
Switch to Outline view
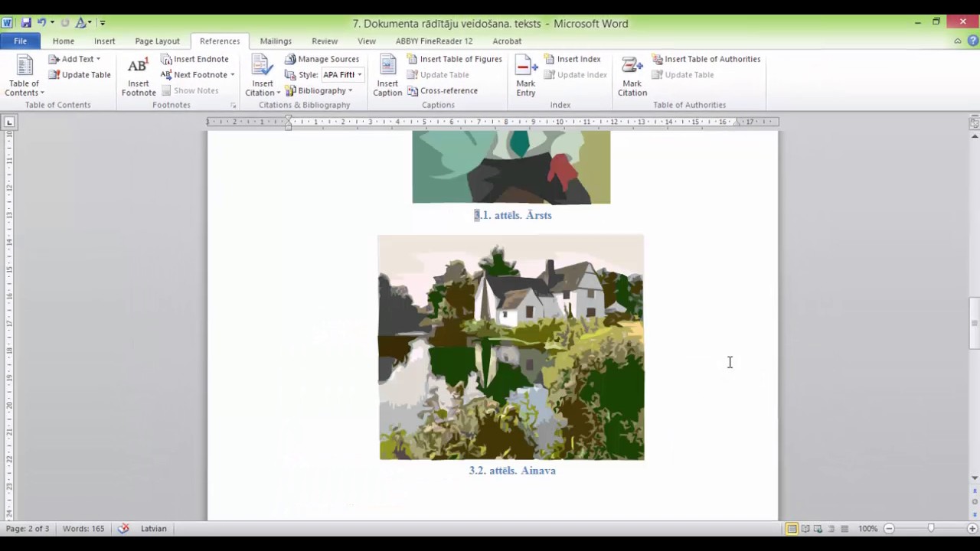tap(831, 529)
